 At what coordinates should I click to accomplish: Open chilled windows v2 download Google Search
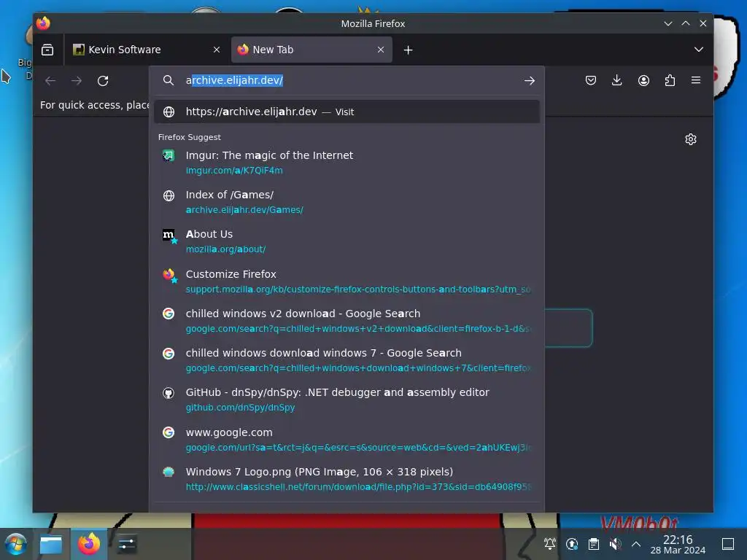coord(347,321)
